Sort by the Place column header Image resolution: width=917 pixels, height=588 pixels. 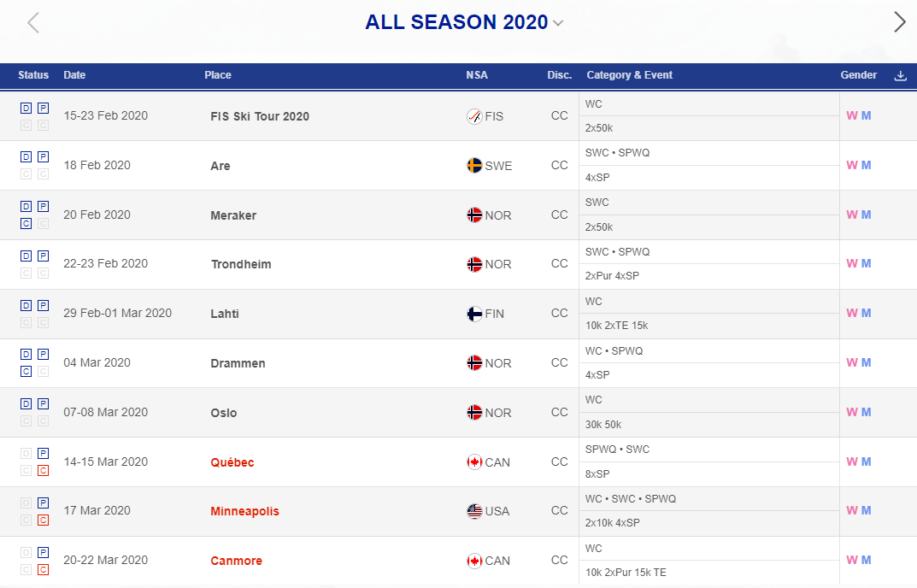pos(218,75)
